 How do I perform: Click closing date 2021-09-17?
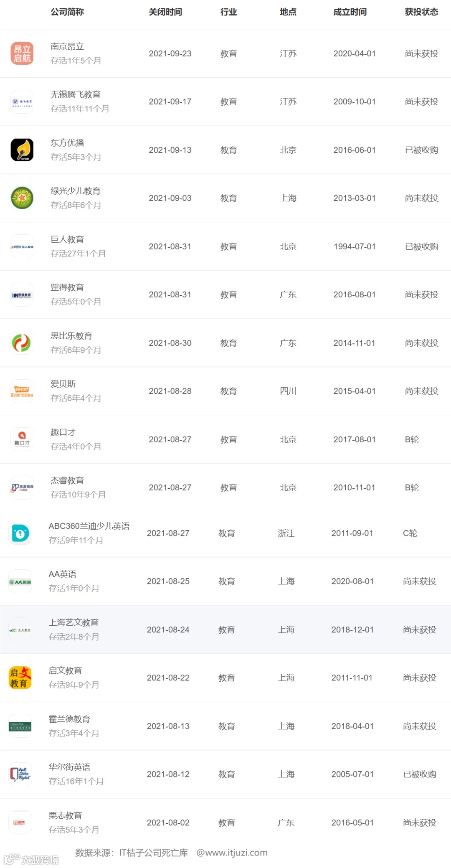[x=170, y=102]
